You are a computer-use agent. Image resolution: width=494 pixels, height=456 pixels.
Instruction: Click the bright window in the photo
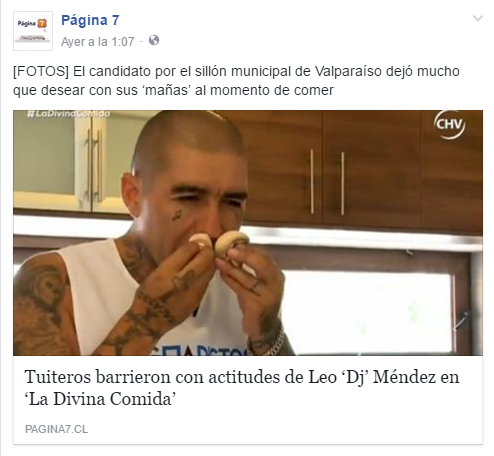click(367, 312)
